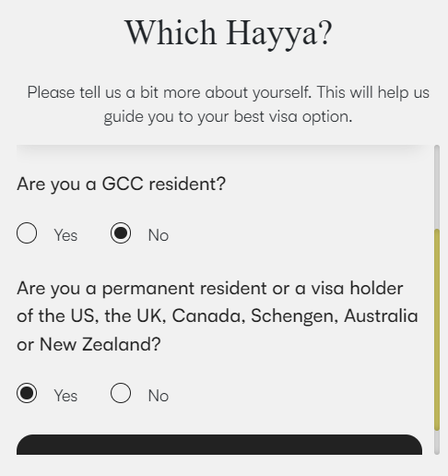Click the "or New Zealand?" text line
The height and width of the screenshot is (476, 448).
(88, 344)
